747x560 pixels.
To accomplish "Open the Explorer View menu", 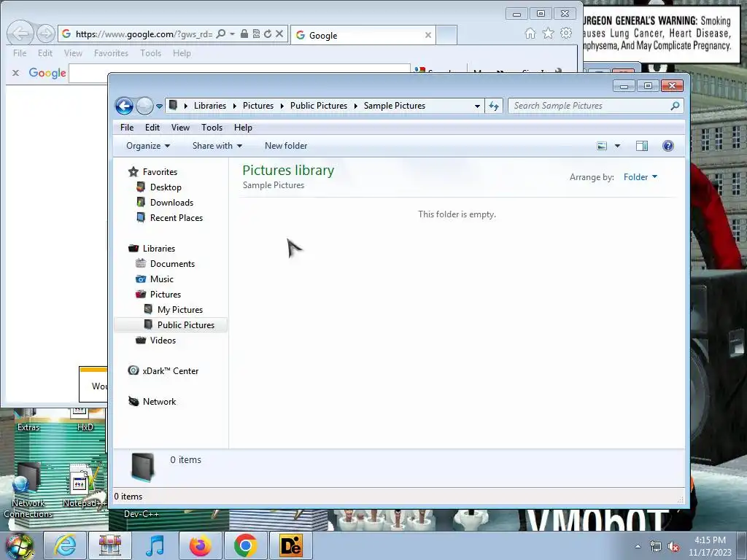I will 181,128.
